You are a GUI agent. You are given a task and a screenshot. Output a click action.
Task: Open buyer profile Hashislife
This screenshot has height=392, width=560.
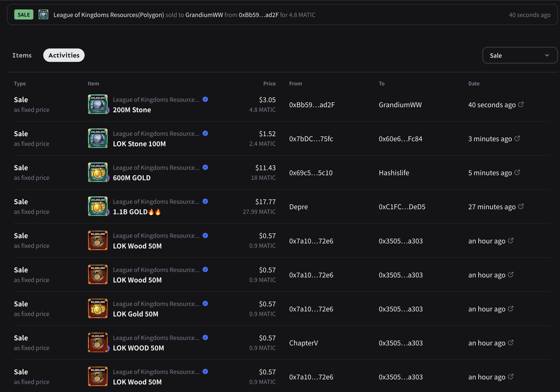click(394, 173)
